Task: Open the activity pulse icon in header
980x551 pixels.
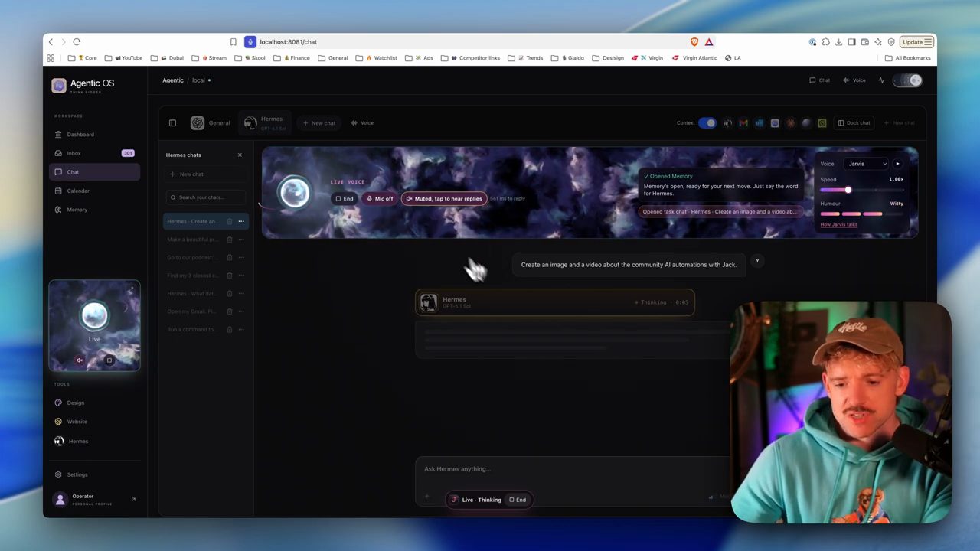Action: [x=881, y=80]
